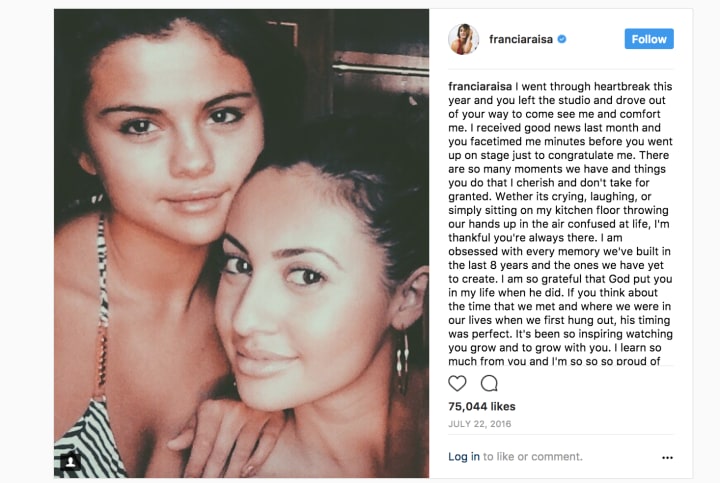
Task: Click the caption line mentioning 'kitchen floor'
Action: click(x=558, y=210)
